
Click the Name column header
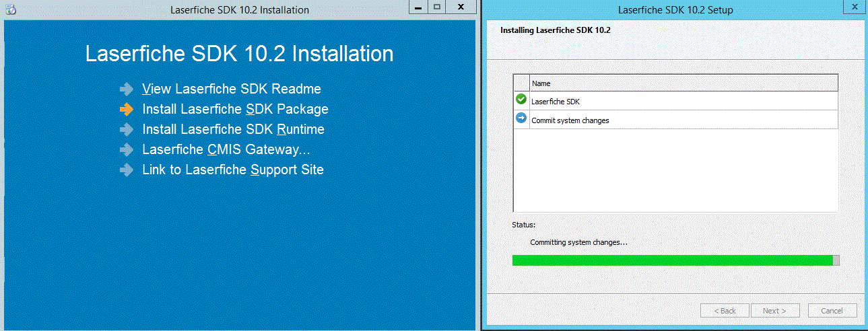pyautogui.click(x=683, y=83)
